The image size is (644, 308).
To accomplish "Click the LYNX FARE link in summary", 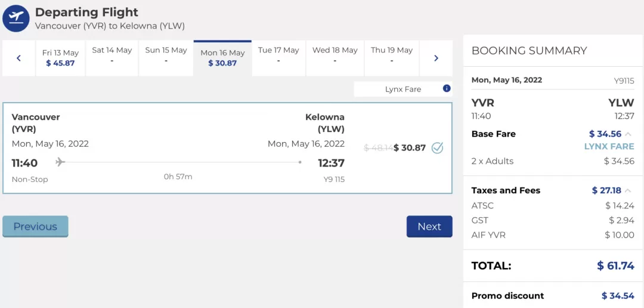I will [609, 146].
